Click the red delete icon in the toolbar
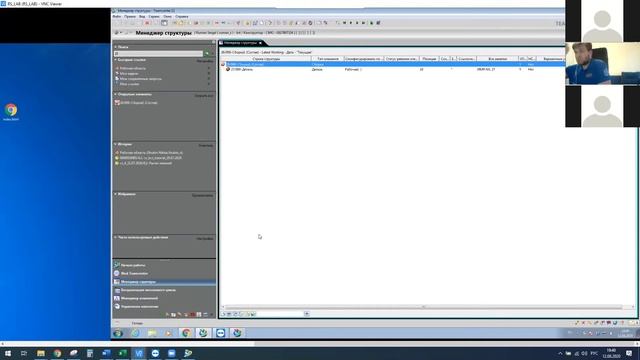This screenshot has height=360, width=640. click(147, 23)
